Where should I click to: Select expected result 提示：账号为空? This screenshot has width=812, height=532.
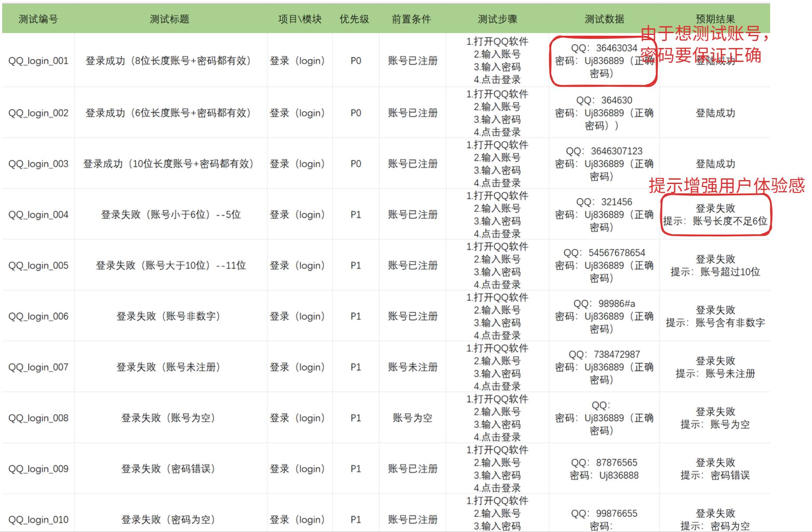click(x=715, y=424)
